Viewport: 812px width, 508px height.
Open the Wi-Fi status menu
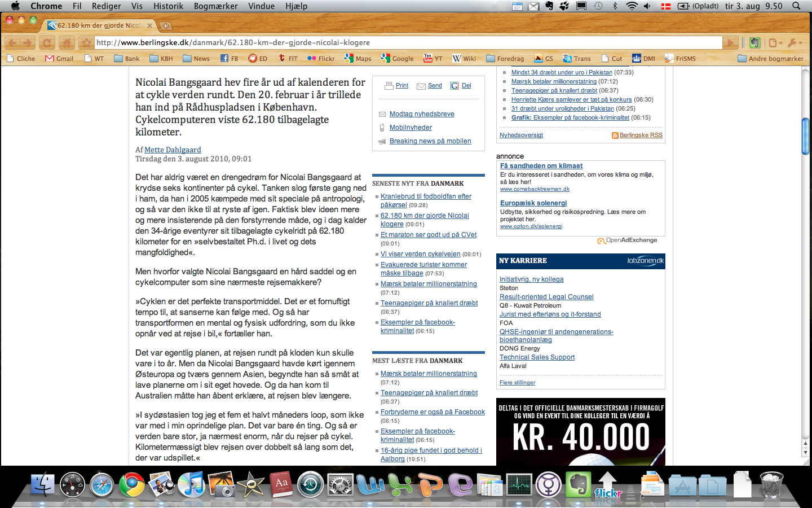tap(632, 6)
